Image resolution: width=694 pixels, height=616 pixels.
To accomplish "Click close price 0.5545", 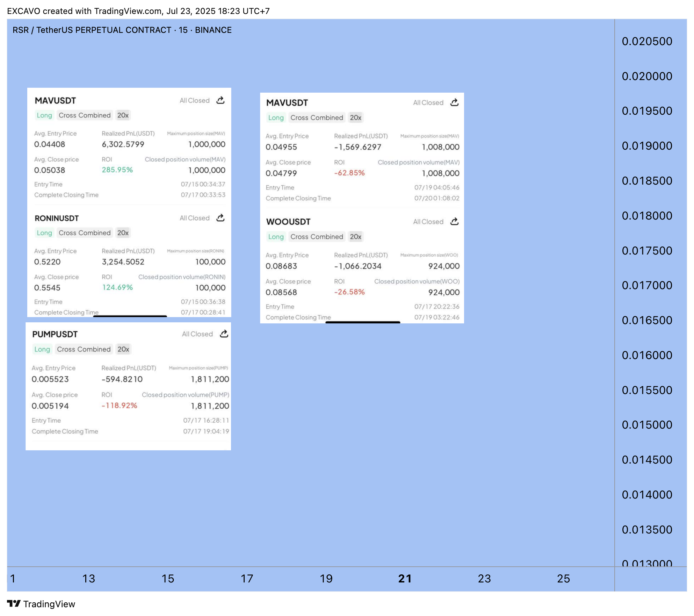I will pyautogui.click(x=47, y=288).
